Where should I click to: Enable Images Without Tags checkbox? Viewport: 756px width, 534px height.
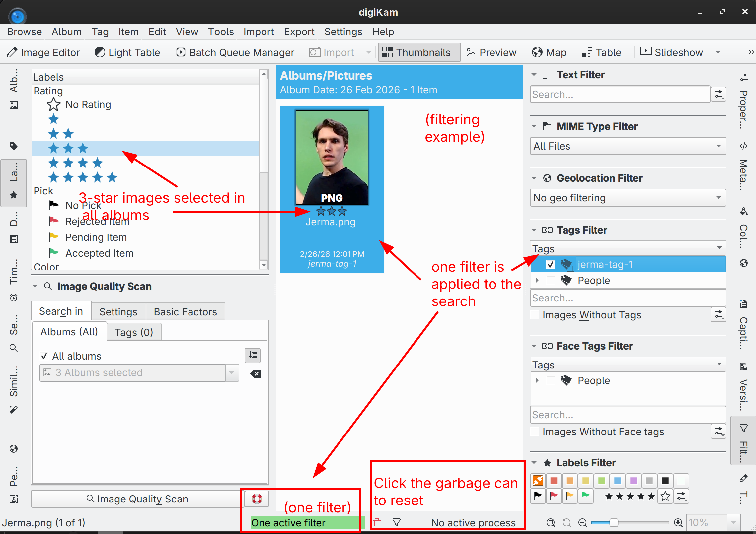click(535, 315)
